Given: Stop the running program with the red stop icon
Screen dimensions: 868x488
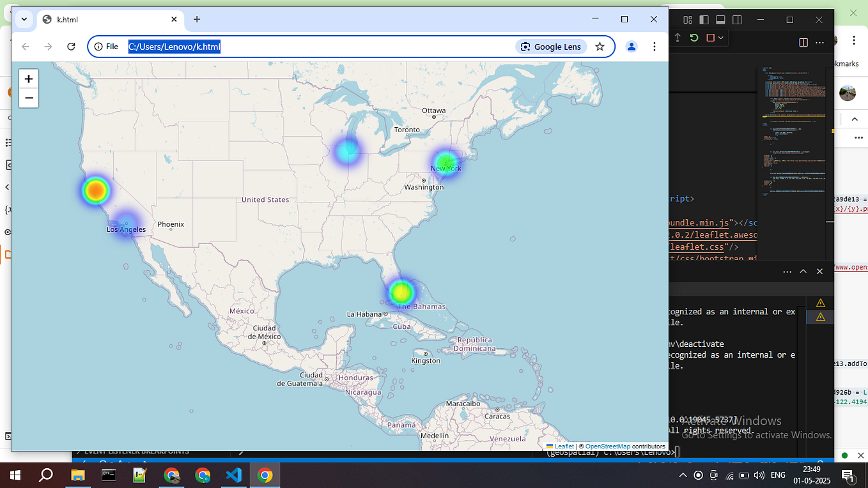Looking at the screenshot, I should coord(709,38).
